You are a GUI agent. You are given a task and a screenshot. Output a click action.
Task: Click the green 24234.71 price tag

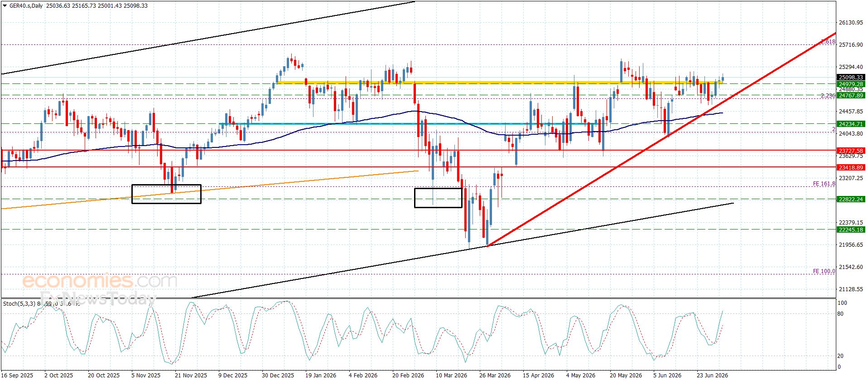851,124
